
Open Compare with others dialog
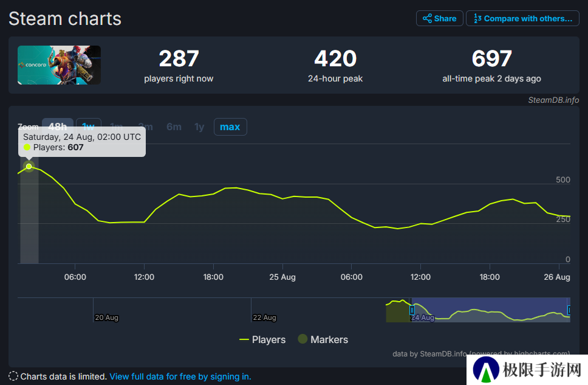click(x=522, y=18)
